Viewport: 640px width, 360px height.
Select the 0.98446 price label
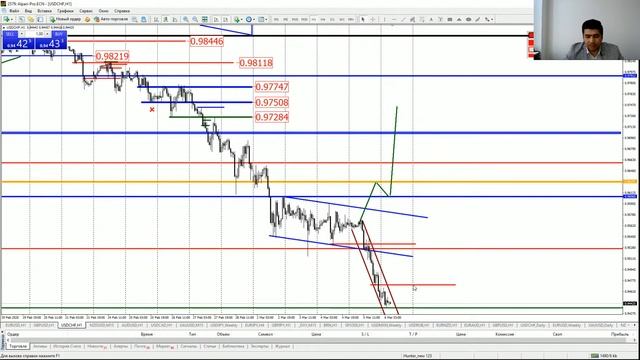click(x=207, y=41)
